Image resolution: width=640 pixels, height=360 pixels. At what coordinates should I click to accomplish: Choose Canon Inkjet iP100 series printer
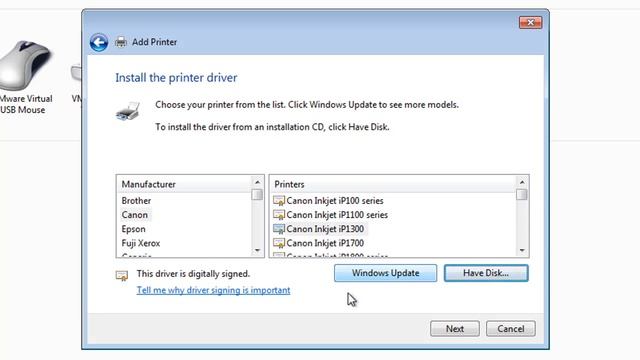335,201
